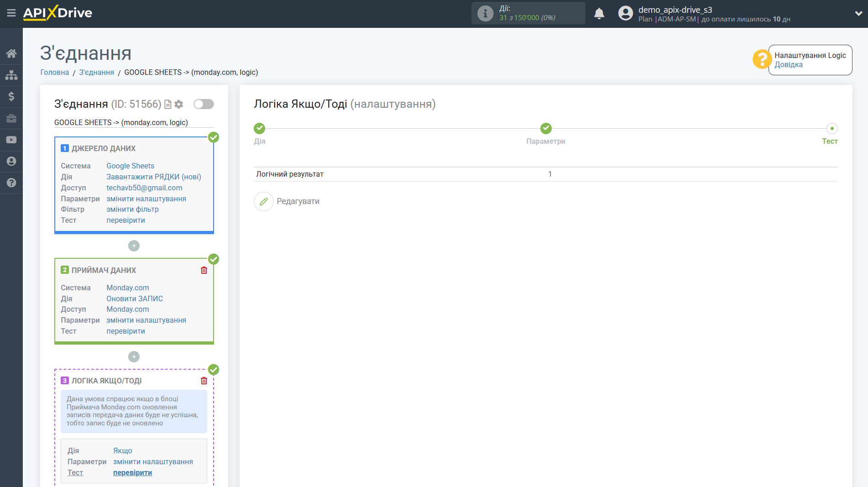Screen dimensions: 868x487
Task: Click перевірити in Data Source block
Action: click(x=125, y=220)
